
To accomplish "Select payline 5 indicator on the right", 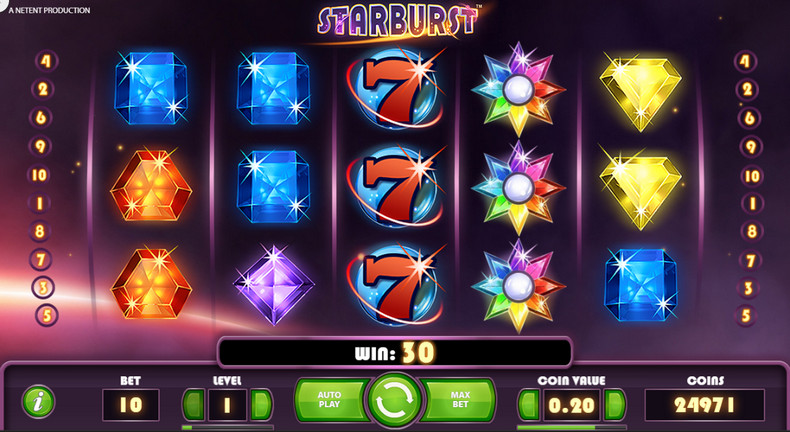I will (x=746, y=316).
